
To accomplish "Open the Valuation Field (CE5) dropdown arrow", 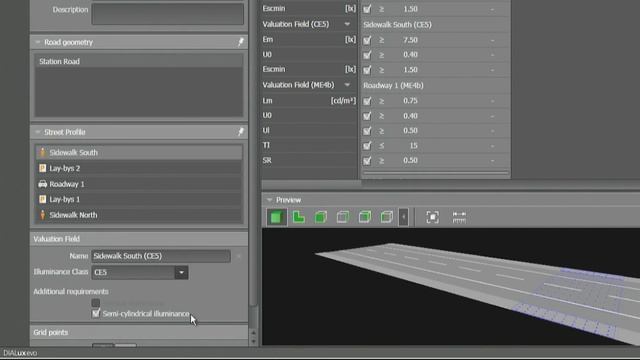I will (347, 24).
